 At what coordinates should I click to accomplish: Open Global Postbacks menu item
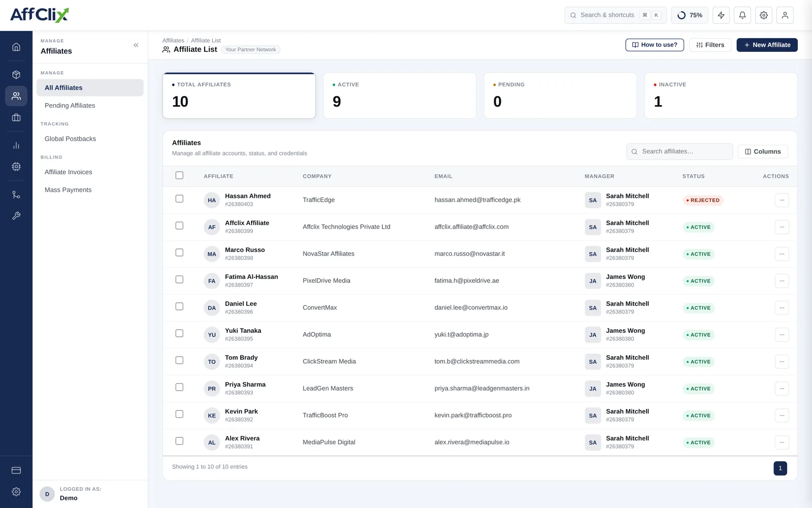coord(90,139)
